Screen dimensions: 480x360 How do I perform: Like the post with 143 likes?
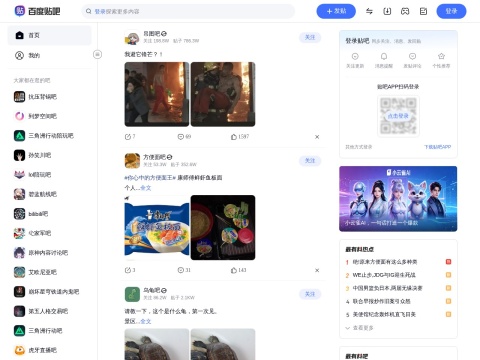(x=234, y=270)
